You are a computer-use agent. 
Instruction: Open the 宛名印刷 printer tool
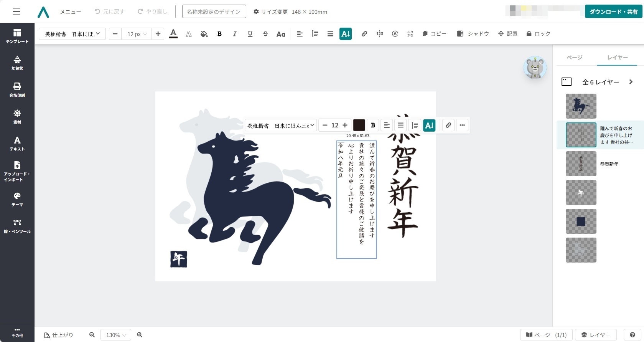point(17,90)
